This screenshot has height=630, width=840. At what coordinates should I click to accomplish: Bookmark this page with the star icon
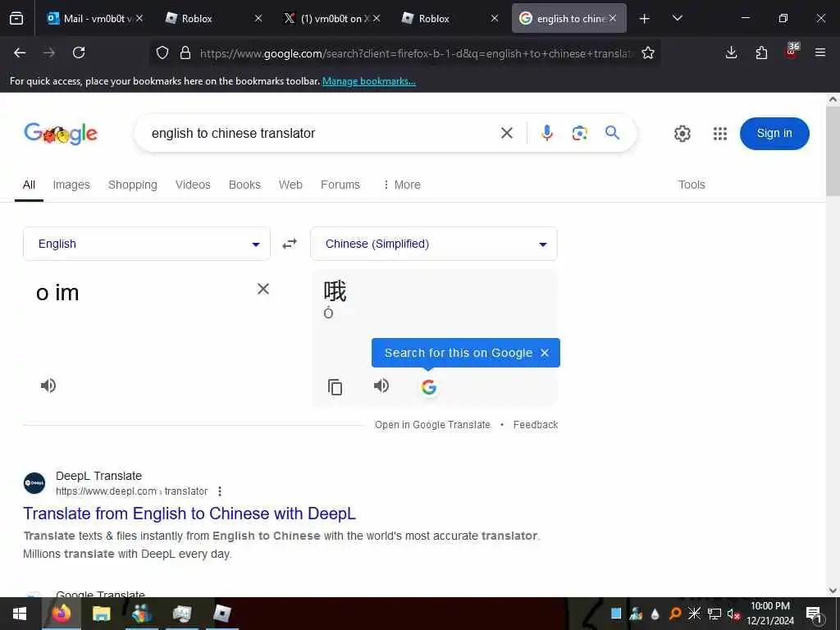point(648,52)
